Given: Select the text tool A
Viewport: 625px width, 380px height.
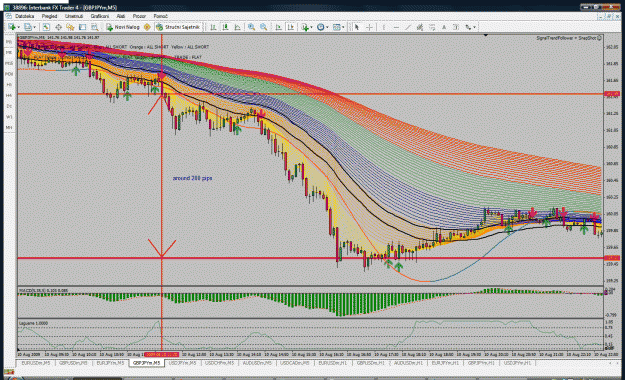Looking at the screenshot, I should click(444, 27).
